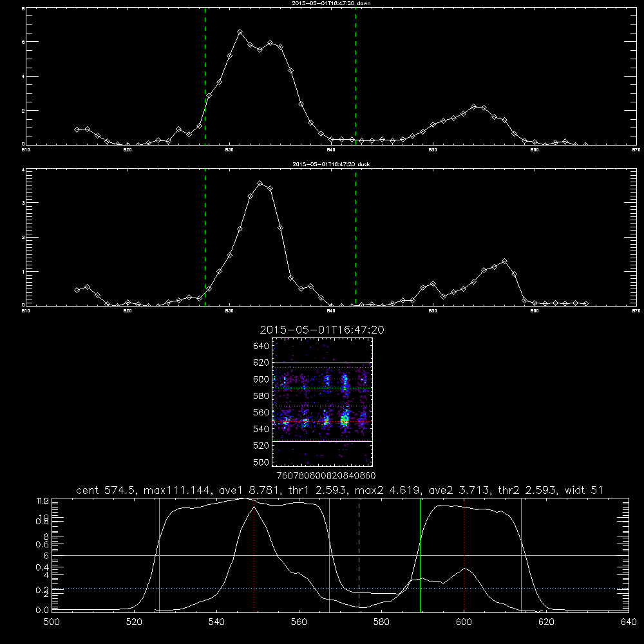Click the dusk plot's secondary peak marker near 857

tap(505, 261)
